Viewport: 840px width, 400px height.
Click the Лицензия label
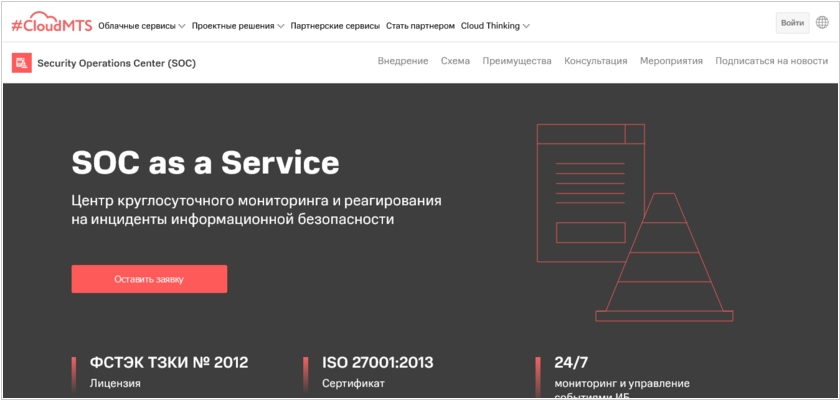[x=115, y=383]
